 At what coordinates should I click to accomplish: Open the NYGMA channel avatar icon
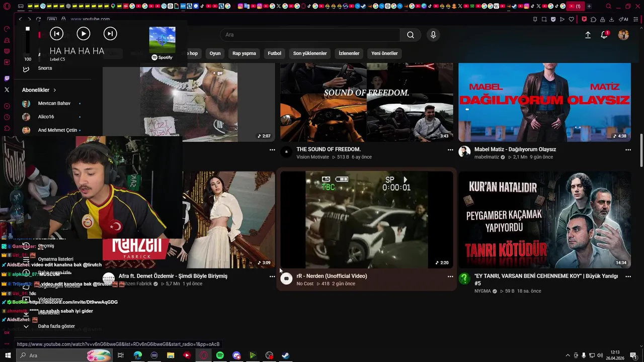coord(464,279)
